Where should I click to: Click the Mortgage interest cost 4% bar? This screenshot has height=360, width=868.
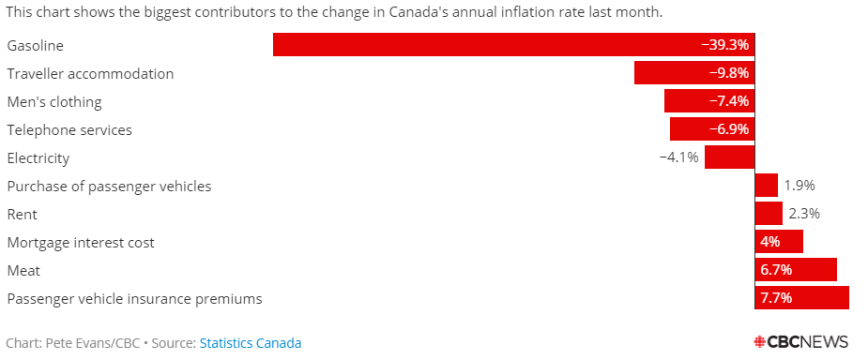pyautogui.click(x=779, y=242)
